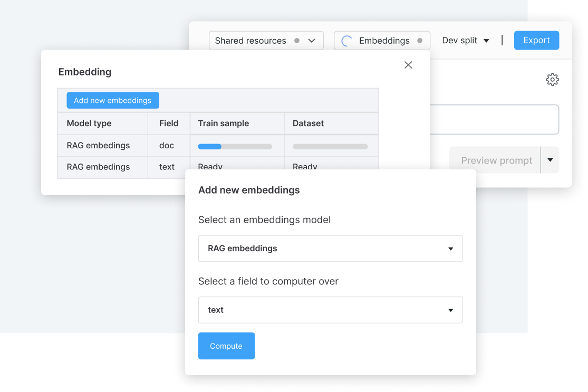
Task: Select RAG embedings row with text field
Action: click(x=218, y=167)
